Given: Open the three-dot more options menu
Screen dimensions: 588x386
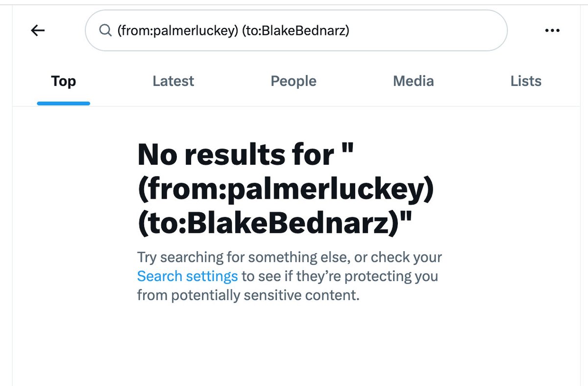Looking at the screenshot, I should coord(552,30).
